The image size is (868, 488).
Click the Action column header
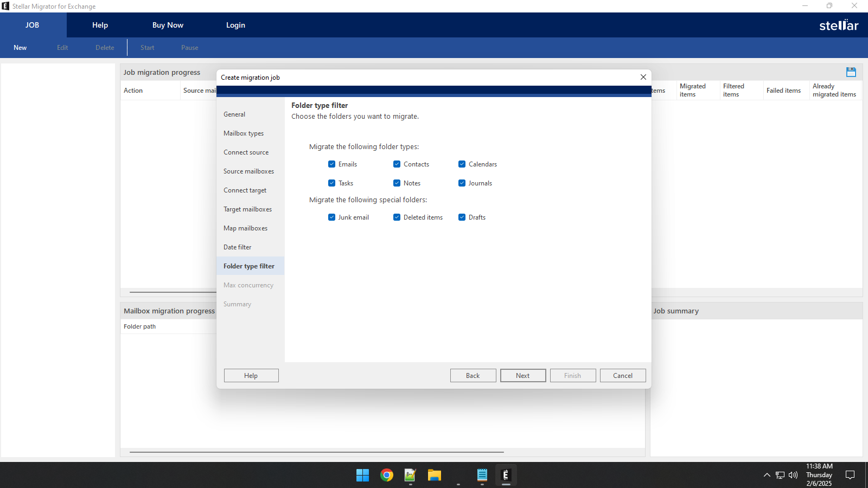pos(150,91)
